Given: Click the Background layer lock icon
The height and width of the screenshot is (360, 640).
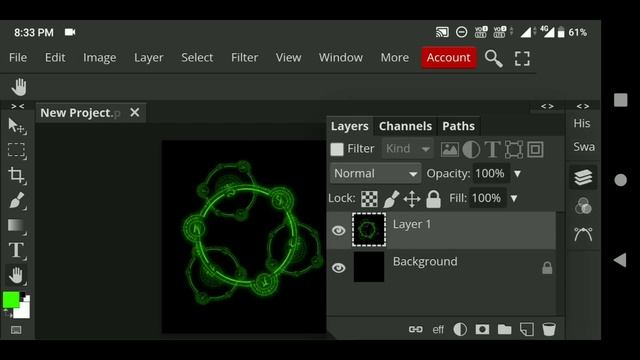Looking at the screenshot, I should (x=547, y=268).
